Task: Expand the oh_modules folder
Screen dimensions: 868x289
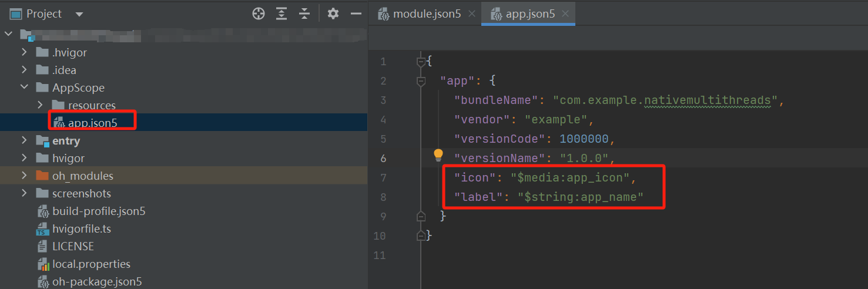Action: 24,176
